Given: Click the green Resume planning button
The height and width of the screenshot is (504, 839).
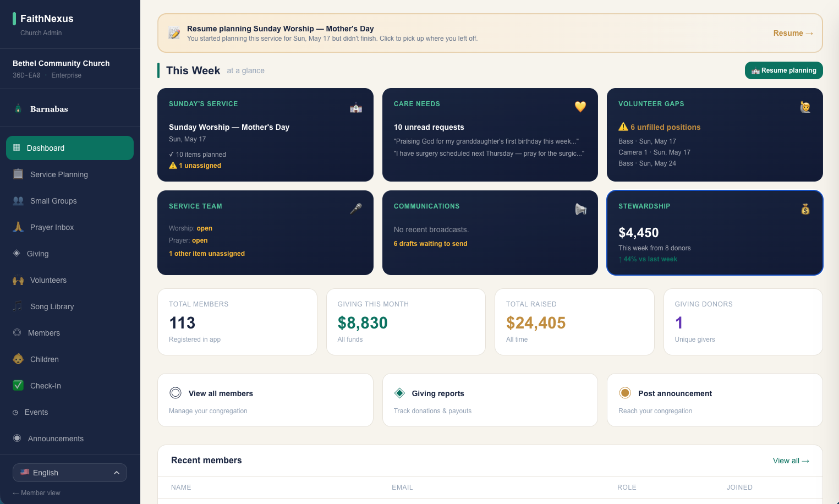Looking at the screenshot, I should [x=784, y=70].
